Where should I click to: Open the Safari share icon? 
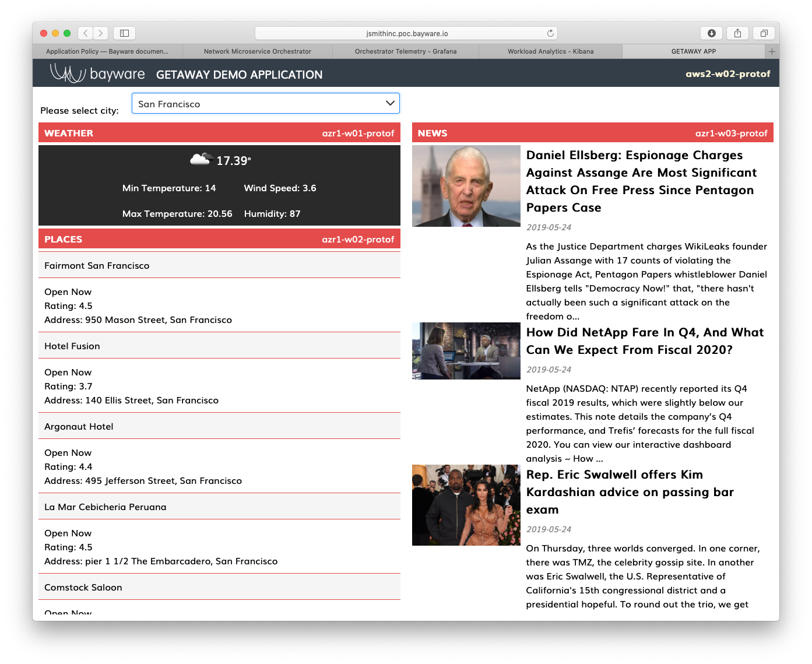pyautogui.click(x=738, y=33)
